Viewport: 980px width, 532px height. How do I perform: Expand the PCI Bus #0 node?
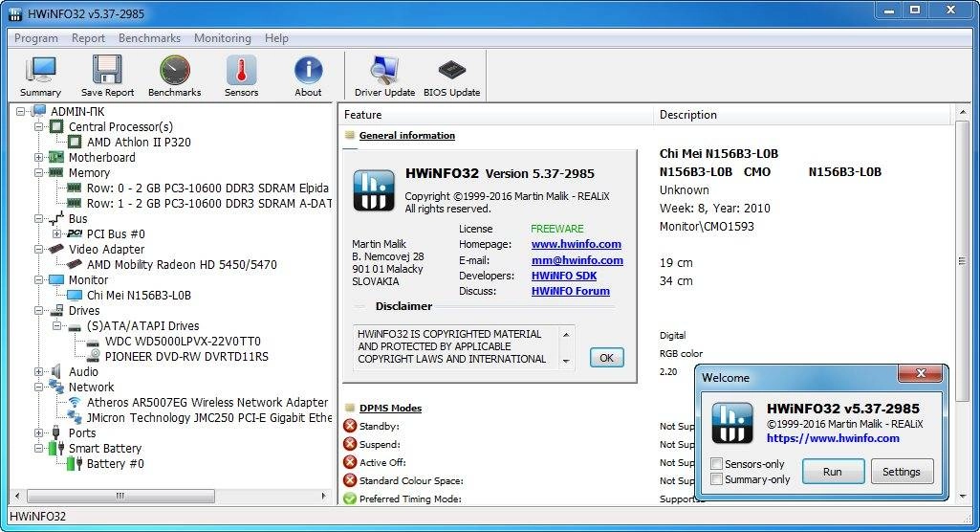click(56, 233)
